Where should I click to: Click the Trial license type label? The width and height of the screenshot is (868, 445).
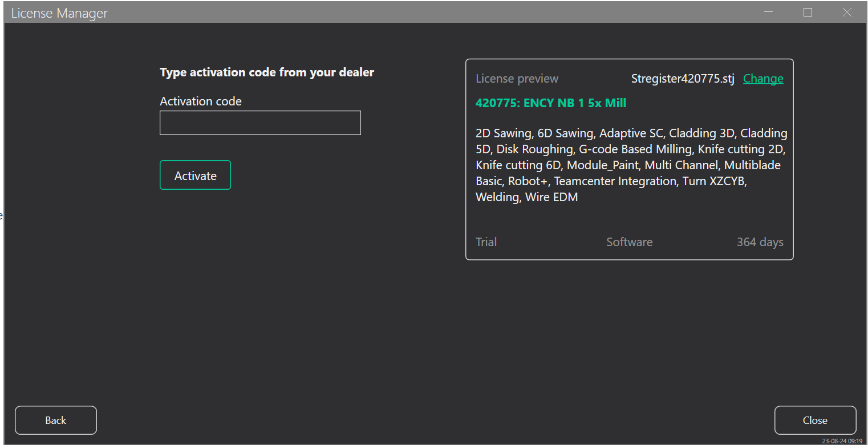(x=486, y=242)
